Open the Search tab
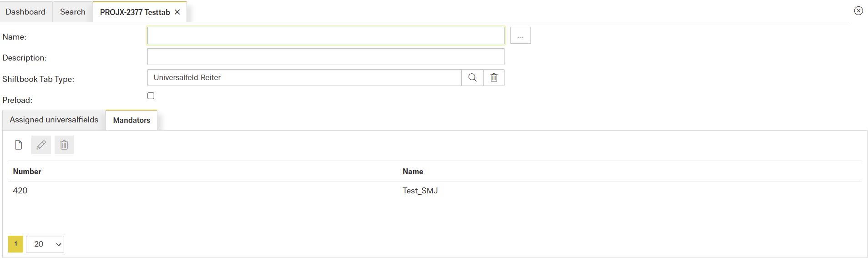 (73, 12)
